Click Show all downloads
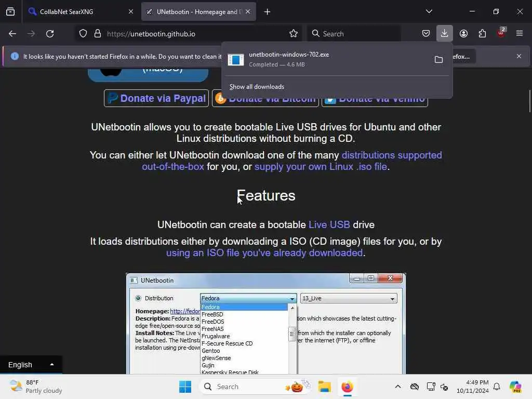The height and width of the screenshot is (399, 532). (x=257, y=87)
